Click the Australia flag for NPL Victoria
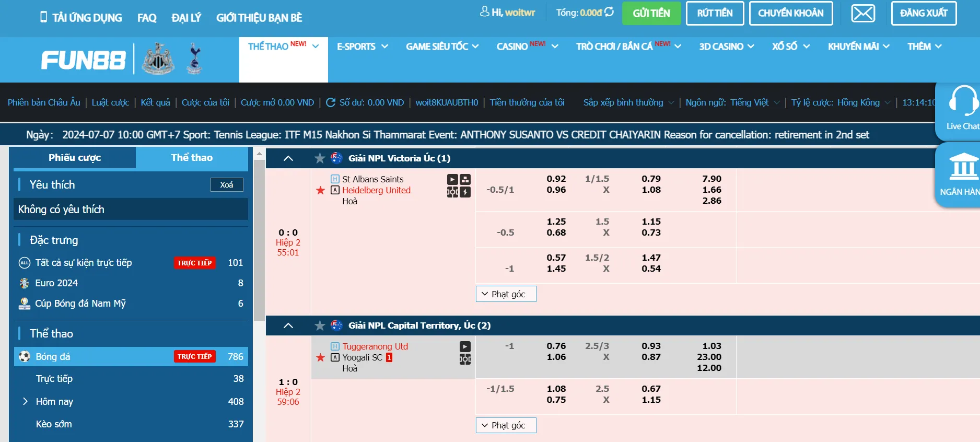This screenshot has width=980, height=442. pos(337,158)
